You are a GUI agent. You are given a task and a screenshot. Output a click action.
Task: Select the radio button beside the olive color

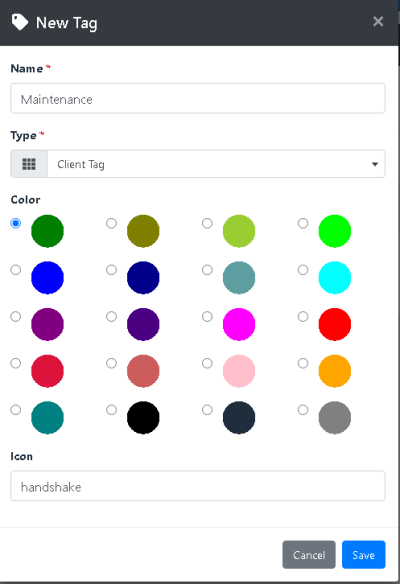tap(111, 223)
